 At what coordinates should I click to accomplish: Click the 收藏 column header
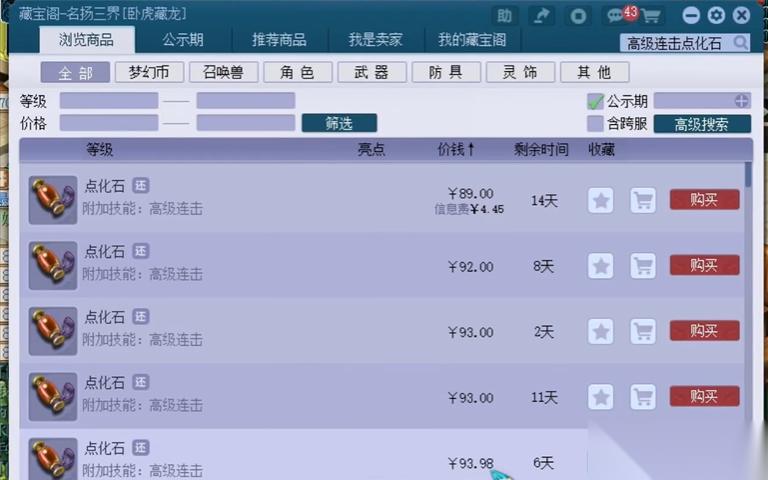pyautogui.click(x=601, y=149)
